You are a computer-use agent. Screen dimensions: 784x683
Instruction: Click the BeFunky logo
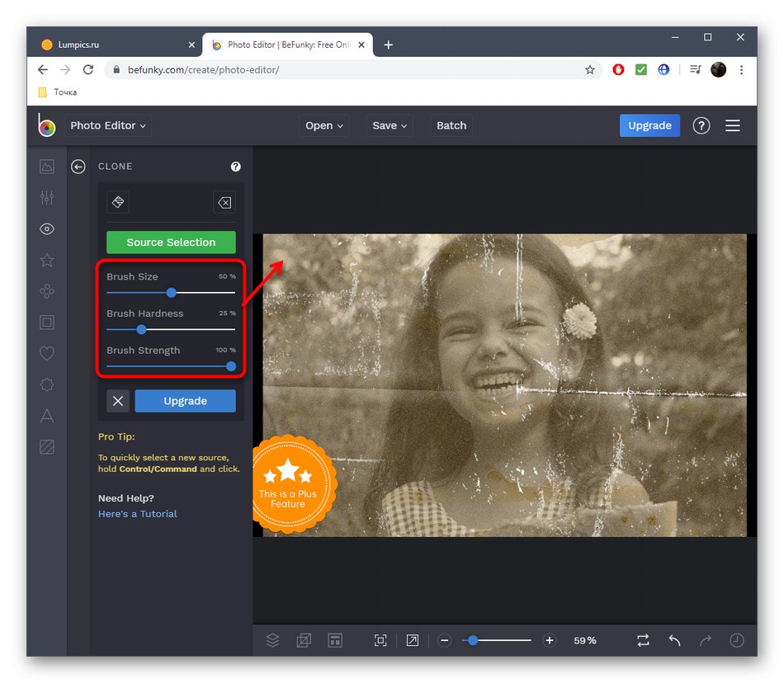tap(46, 125)
